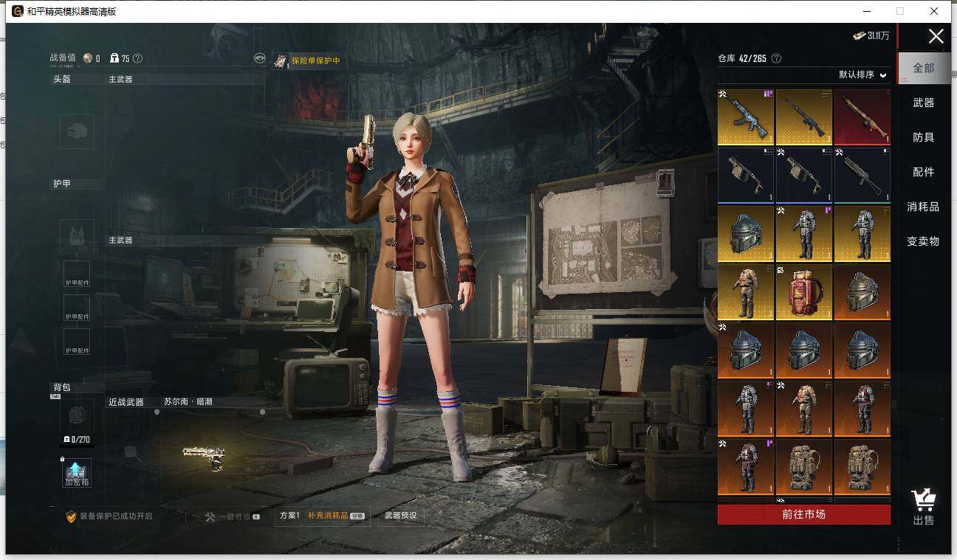Click the 保险单保护中 insurance policy icon
The height and width of the screenshot is (560, 957).
pyautogui.click(x=281, y=61)
